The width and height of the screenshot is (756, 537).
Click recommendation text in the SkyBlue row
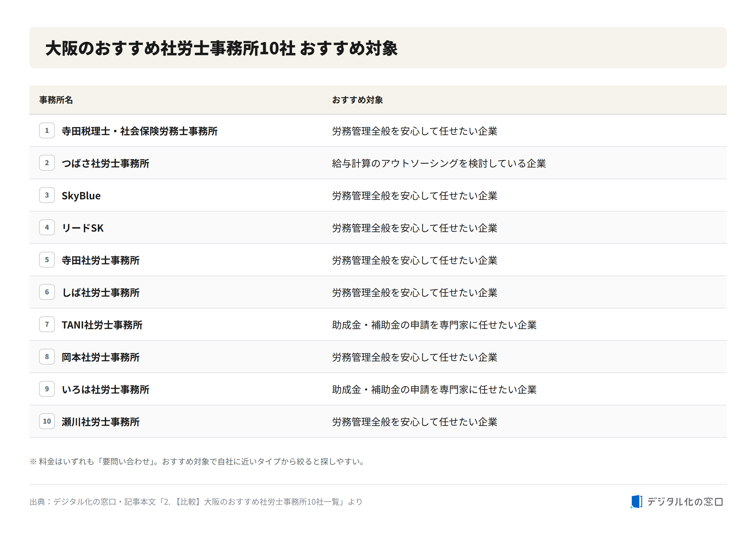(415, 196)
